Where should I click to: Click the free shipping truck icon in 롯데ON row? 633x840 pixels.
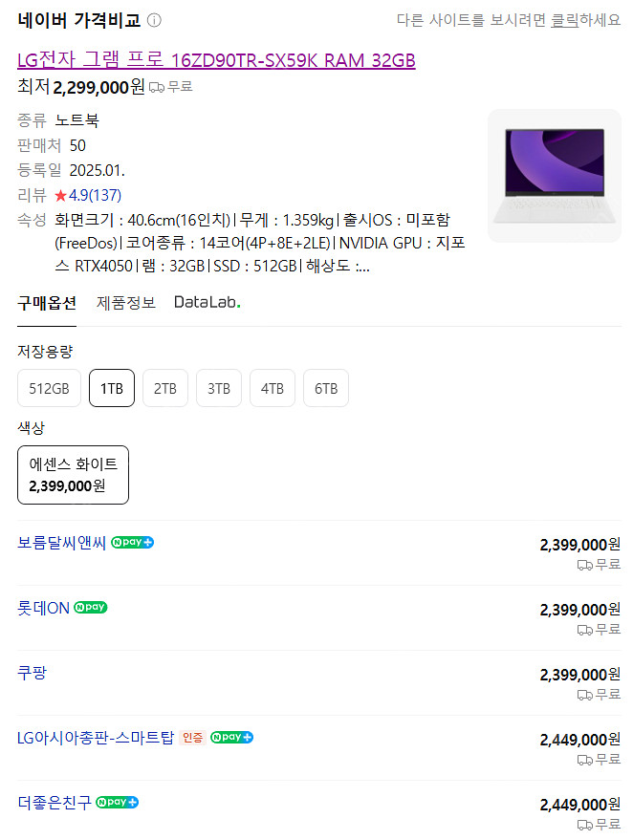click(x=585, y=630)
